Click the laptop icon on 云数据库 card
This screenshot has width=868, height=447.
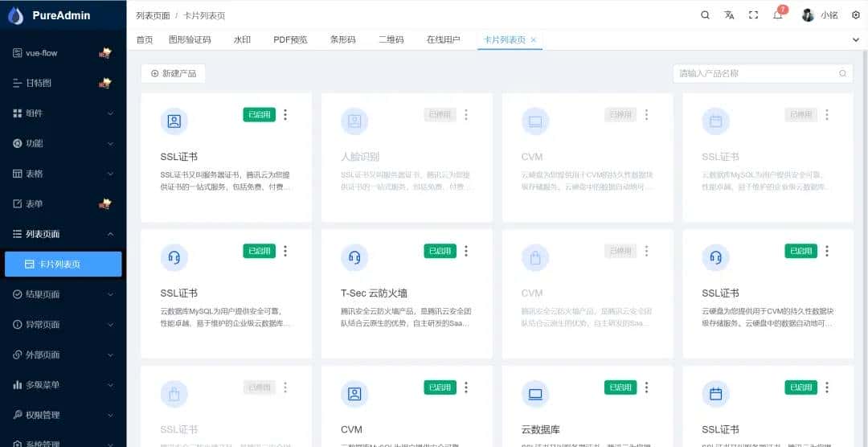pyautogui.click(x=535, y=394)
